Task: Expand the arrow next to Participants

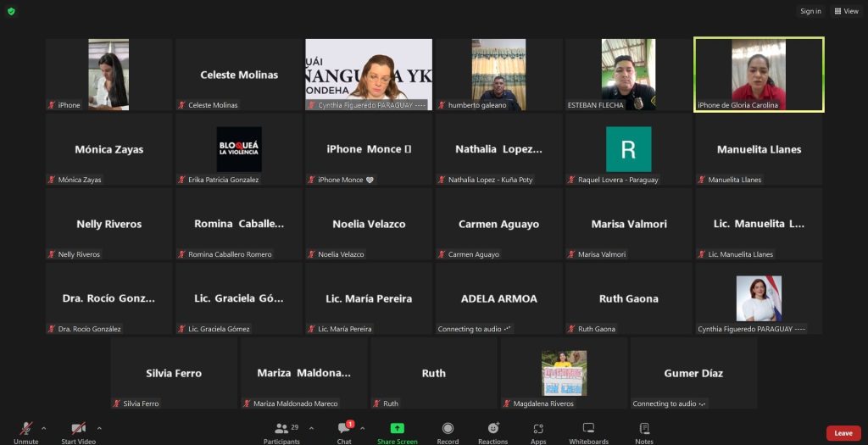Action: (311, 428)
